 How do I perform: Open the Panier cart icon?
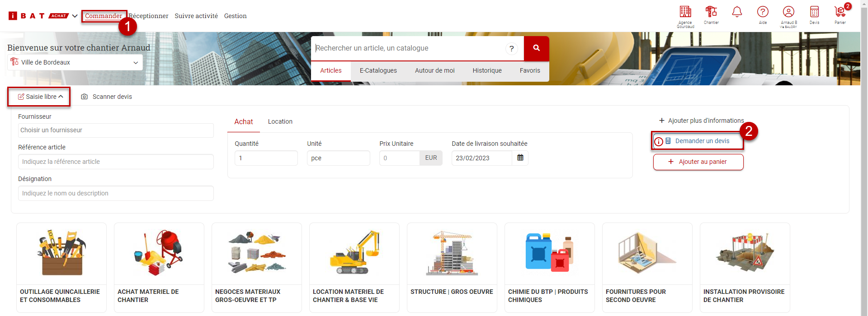coord(840,12)
